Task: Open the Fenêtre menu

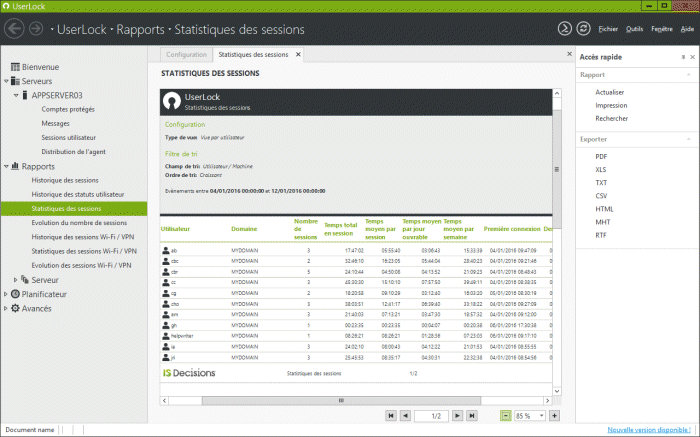Action: 662,29
